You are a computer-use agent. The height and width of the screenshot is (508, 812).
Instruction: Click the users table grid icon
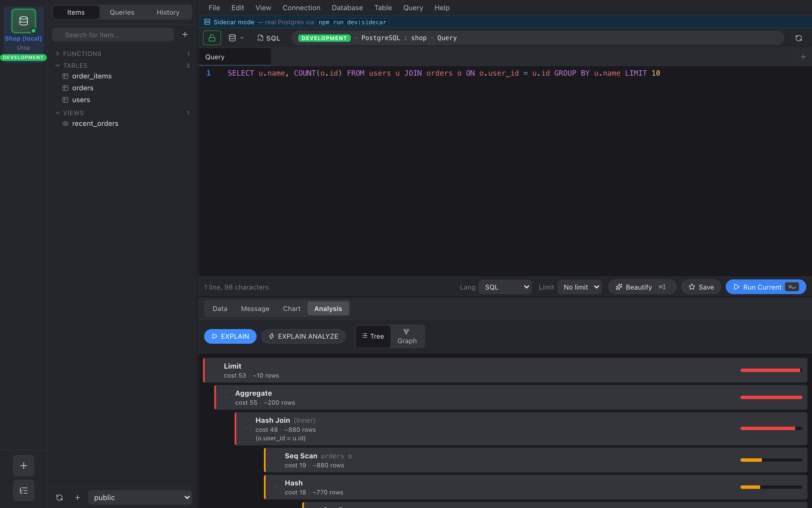[x=65, y=100]
